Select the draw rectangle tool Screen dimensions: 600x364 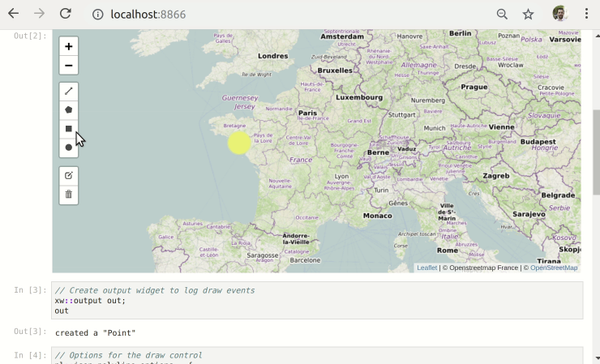click(68, 129)
